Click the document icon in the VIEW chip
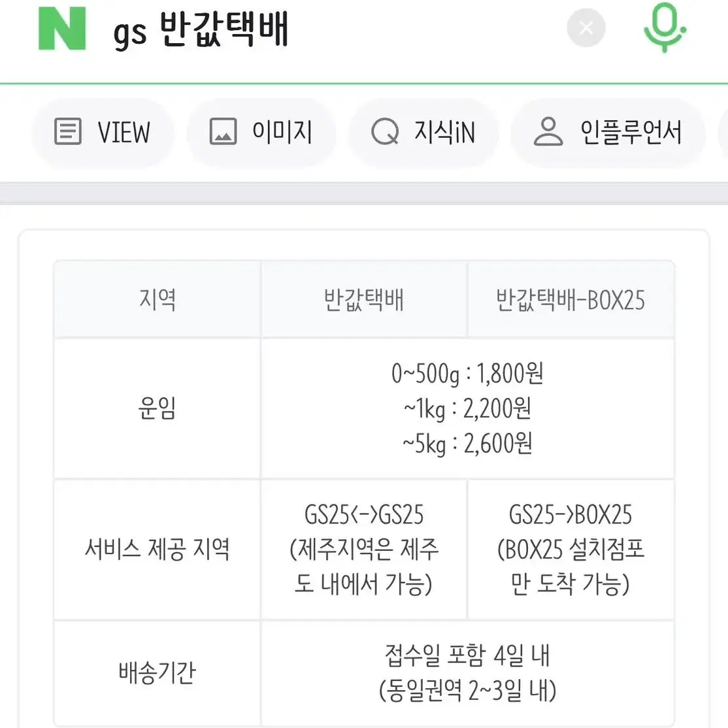Screen dimensions: 728x728 (68, 131)
